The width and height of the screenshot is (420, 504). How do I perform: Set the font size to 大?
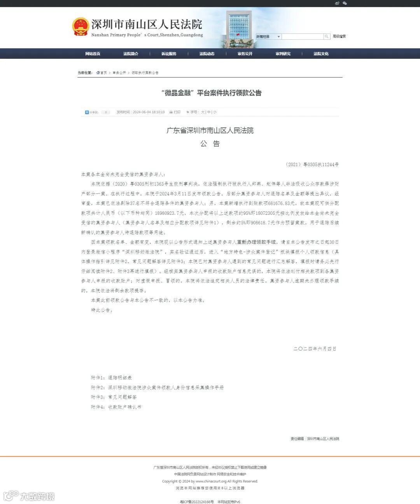203,112
